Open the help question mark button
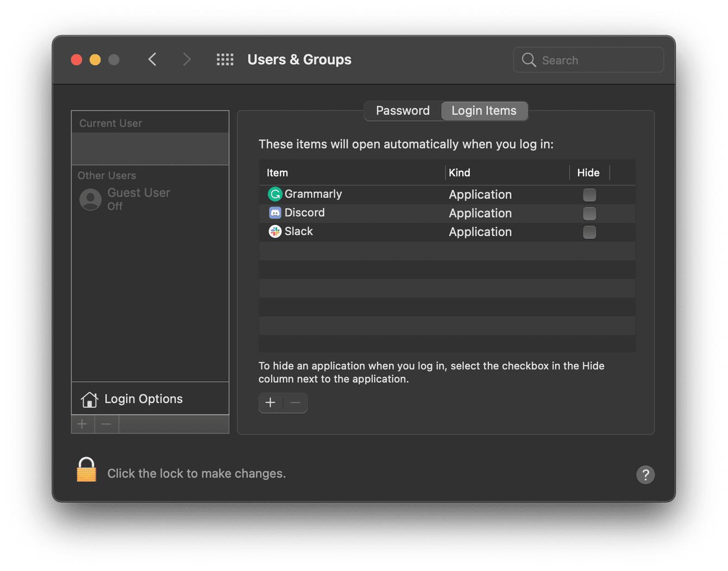 click(645, 475)
